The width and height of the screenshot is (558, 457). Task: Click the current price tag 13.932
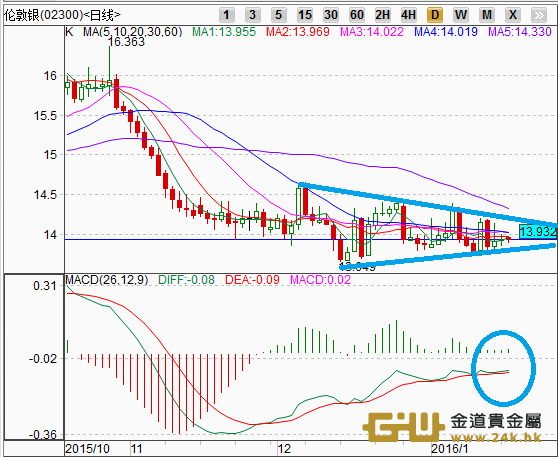537,232
